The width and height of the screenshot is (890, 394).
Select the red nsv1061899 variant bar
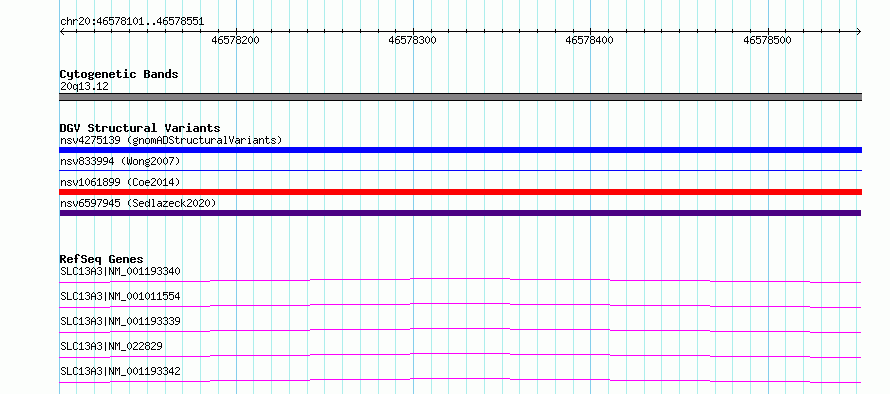[460, 192]
